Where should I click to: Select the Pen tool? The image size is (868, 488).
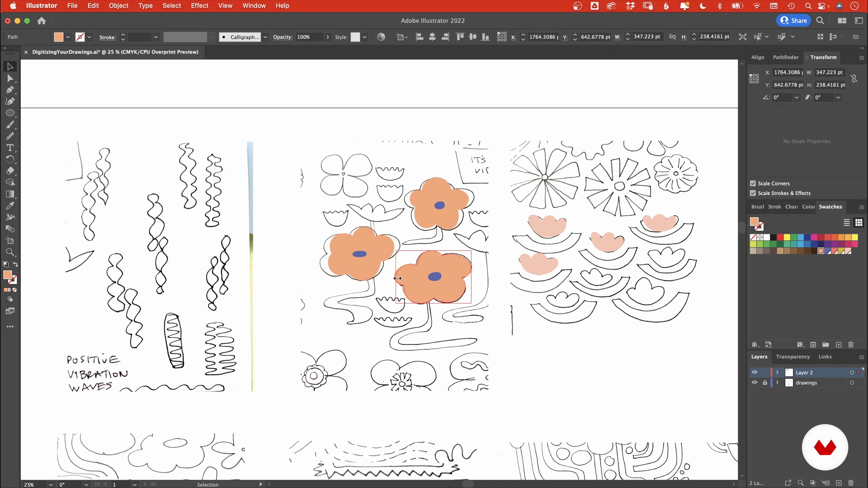click(x=10, y=90)
